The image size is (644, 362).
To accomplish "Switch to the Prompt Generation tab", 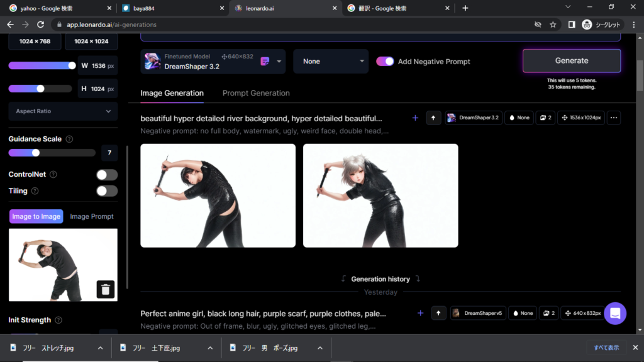I will (256, 93).
